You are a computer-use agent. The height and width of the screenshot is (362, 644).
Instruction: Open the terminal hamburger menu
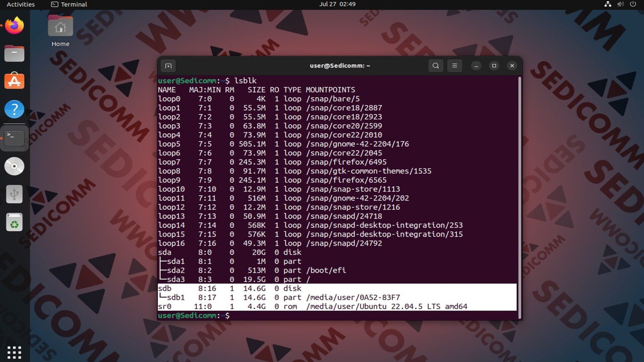tap(454, 66)
